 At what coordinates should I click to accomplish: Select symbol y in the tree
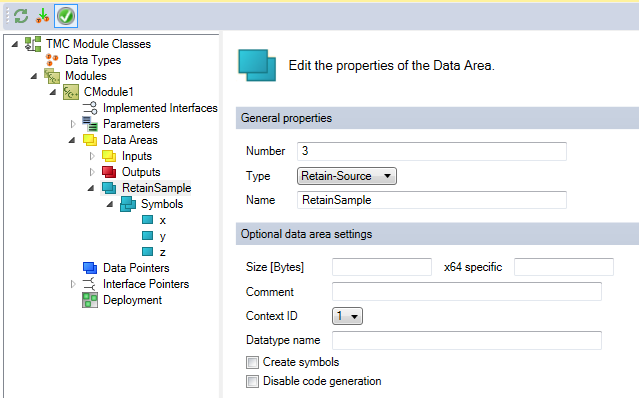coord(163,236)
